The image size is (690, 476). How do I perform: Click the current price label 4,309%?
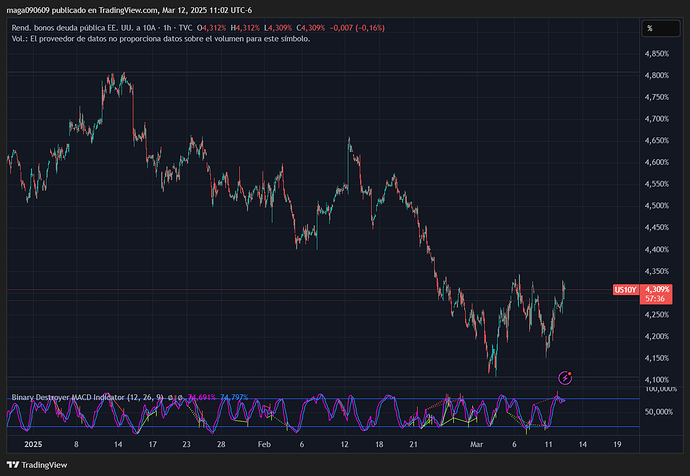[657, 289]
